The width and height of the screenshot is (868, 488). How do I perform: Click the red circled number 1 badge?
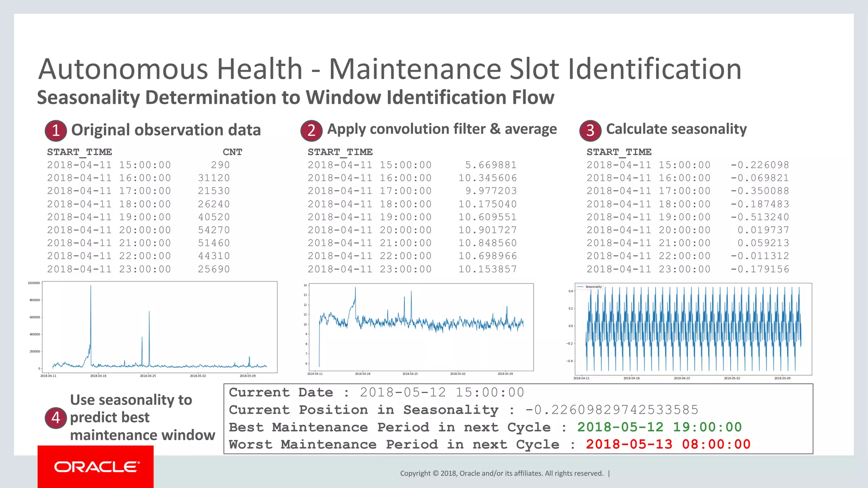[56, 130]
